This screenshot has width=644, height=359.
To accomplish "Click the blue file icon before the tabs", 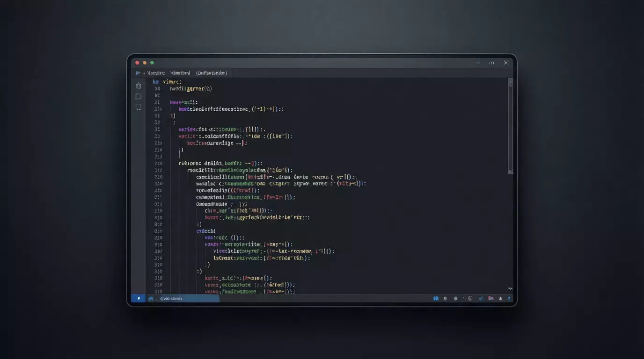I will (x=138, y=73).
